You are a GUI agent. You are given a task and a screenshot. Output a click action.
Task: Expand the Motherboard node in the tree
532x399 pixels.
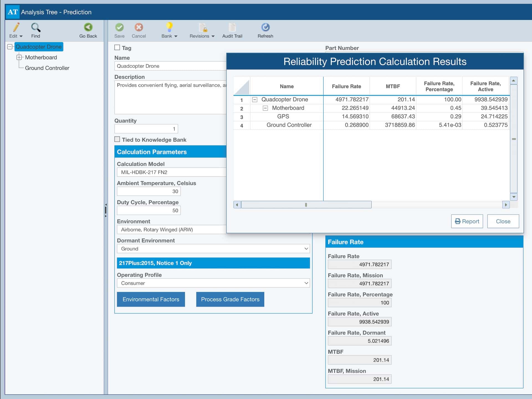tap(19, 57)
